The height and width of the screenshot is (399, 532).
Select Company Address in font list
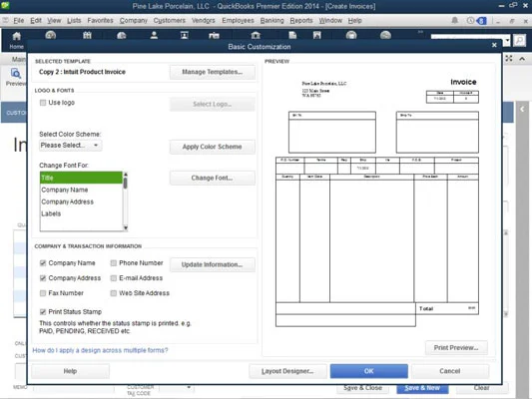(x=81, y=201)
